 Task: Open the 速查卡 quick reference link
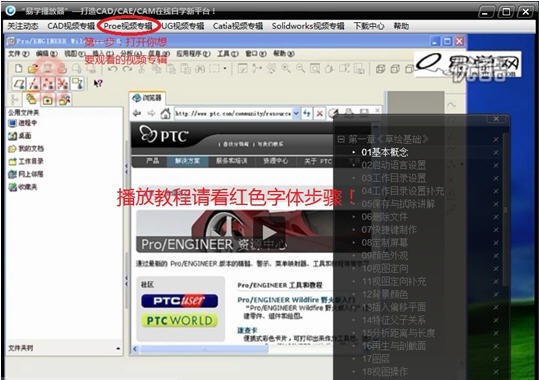pyautogui.click(x=247, y=330)
